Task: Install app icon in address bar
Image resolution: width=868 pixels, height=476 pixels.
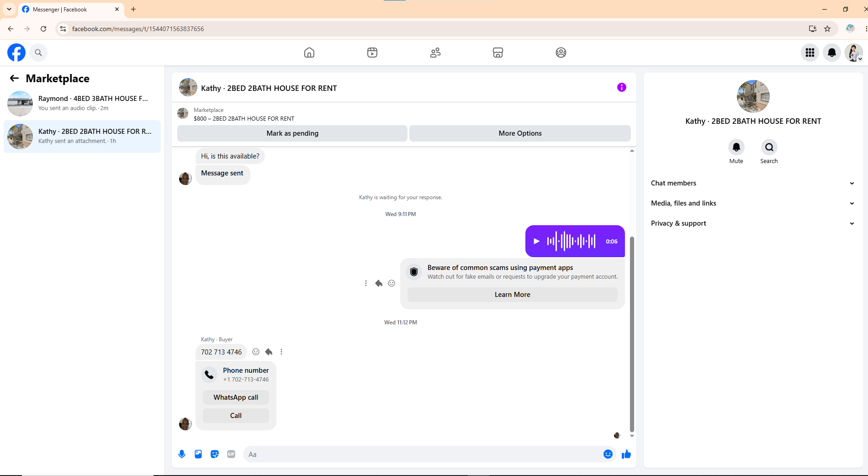Action: tap(813, 29)
